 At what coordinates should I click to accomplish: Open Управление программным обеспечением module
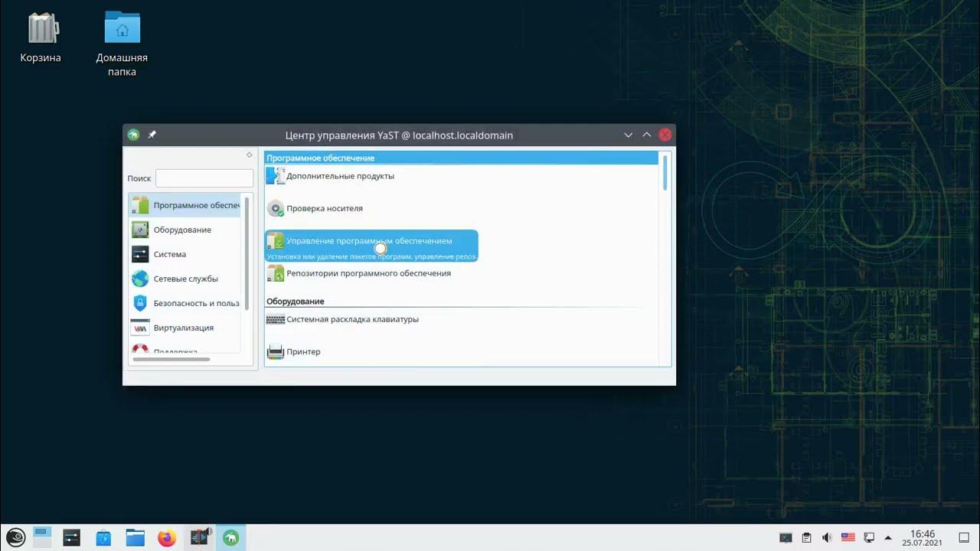click(371, 246)
